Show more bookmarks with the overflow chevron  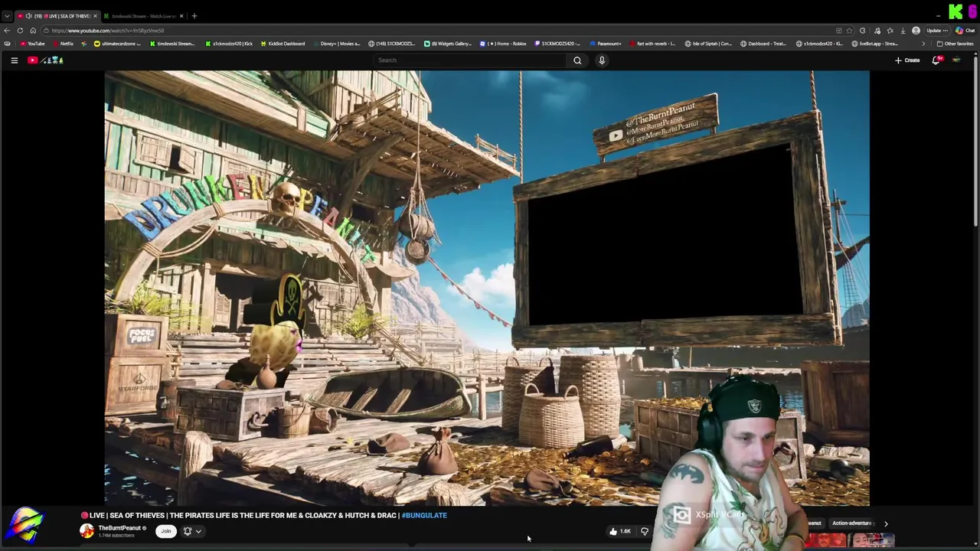(x=923, y=44)
